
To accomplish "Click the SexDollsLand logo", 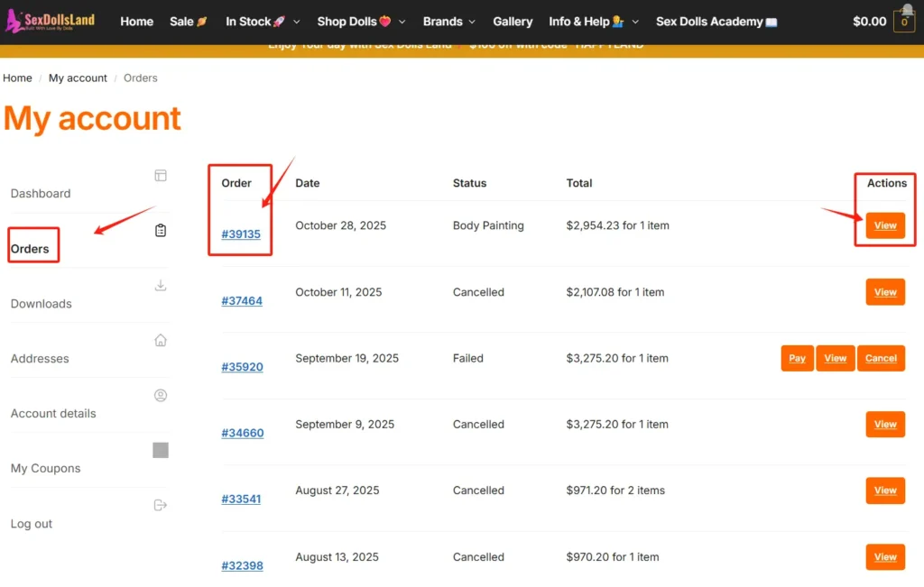I will tap(51, 21).
